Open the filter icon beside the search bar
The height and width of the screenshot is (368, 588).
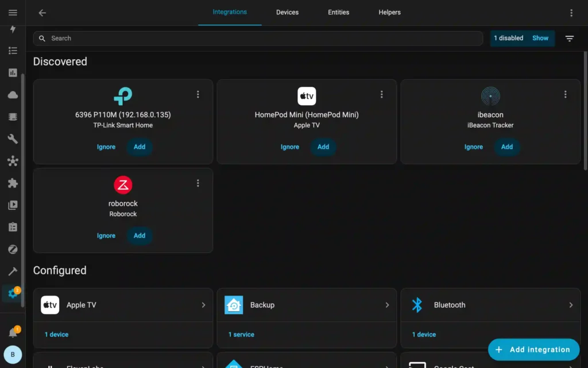tap(569, 38)
